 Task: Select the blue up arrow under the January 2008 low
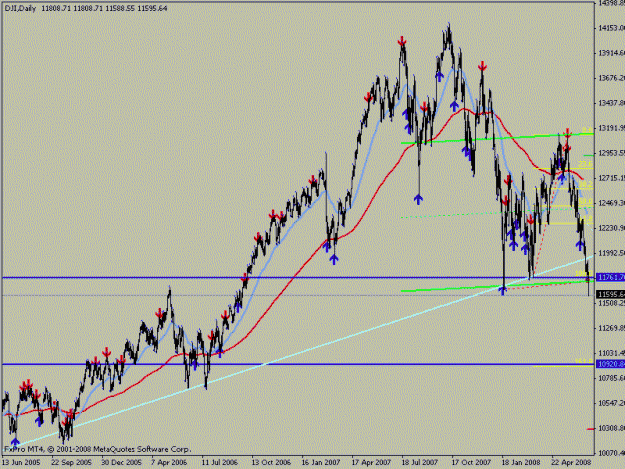click(502, 290)
